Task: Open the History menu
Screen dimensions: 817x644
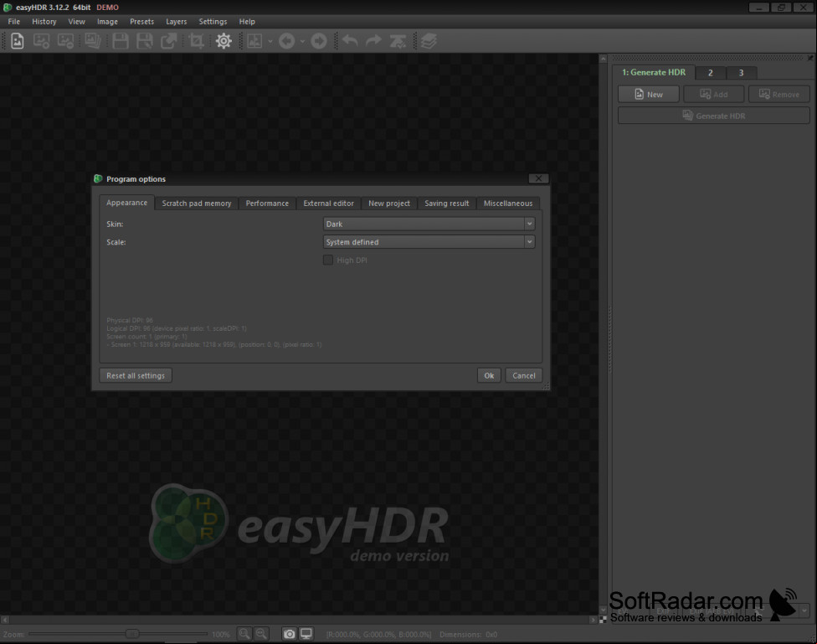Action: 44,22
